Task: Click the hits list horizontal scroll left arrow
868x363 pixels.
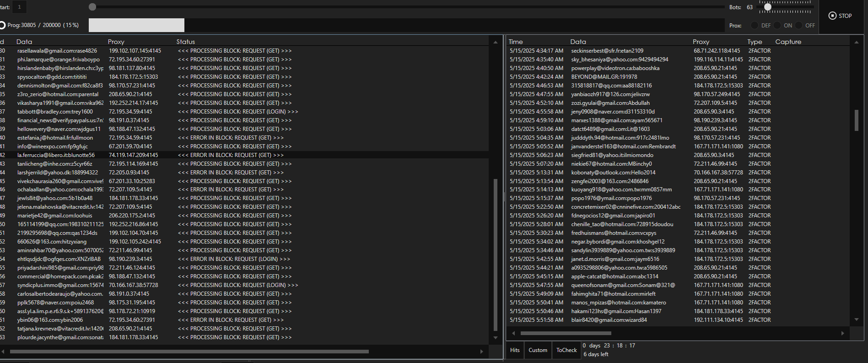Action: pyautogui.click(x=513, y=333)
